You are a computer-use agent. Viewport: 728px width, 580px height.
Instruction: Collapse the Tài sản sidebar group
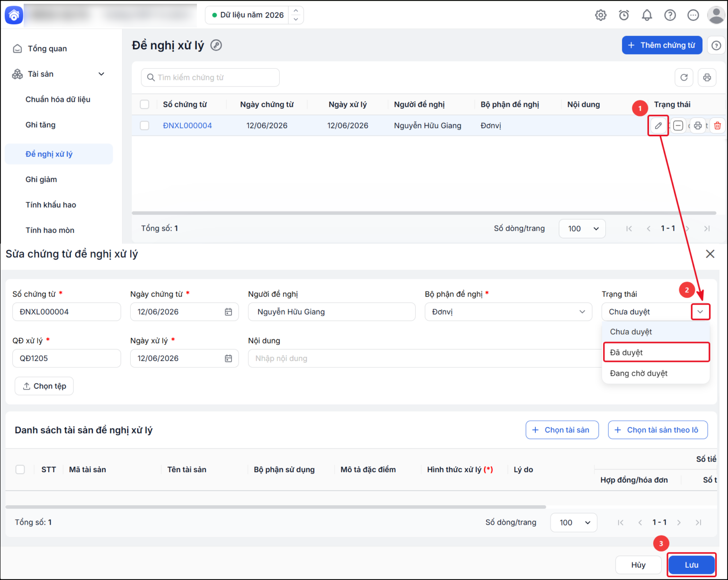(101, 74)
